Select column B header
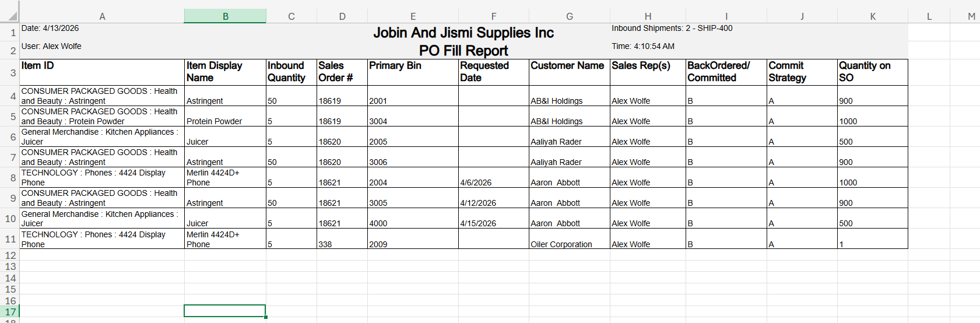The image size is (980, 323). point(225,16)
